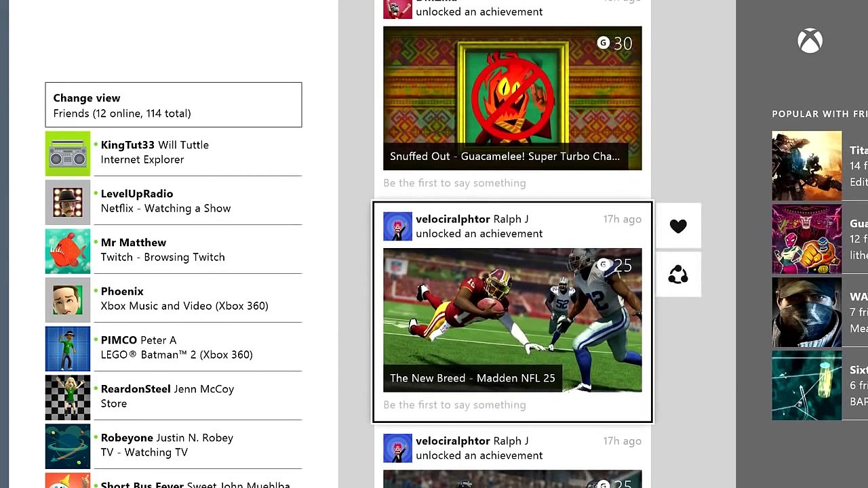The image size is (868, 488).
Task: Select friend name Short Bus Fever
Action: pos(144,485)
